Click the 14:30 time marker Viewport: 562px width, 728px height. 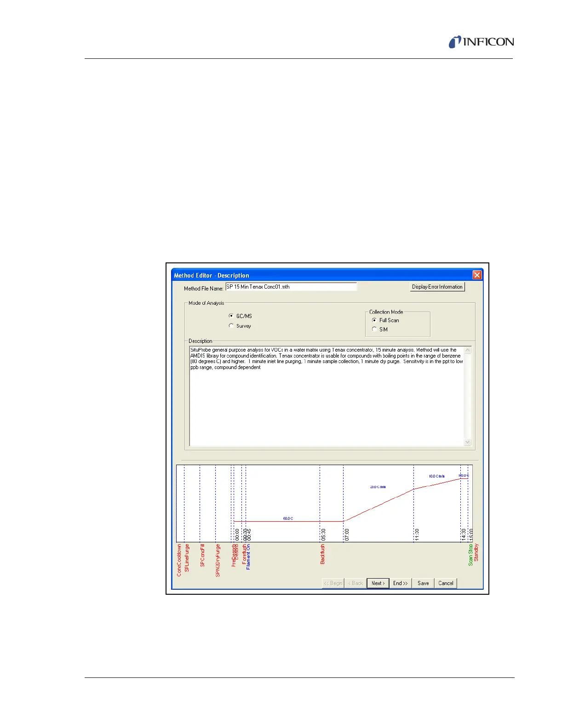tap(464, 535)
